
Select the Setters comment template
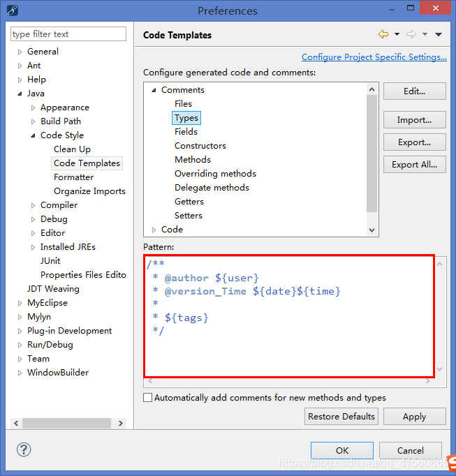pos(189,216)
